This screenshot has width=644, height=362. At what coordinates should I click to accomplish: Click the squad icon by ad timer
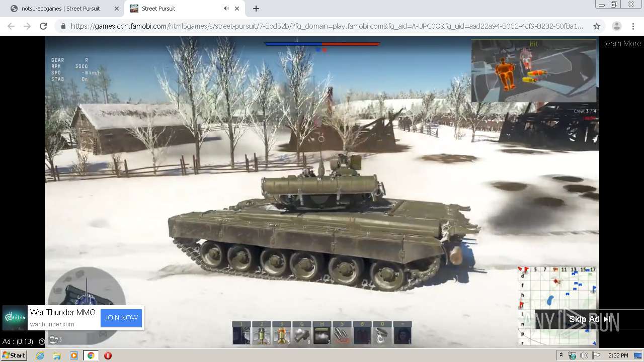pos(55,340)
